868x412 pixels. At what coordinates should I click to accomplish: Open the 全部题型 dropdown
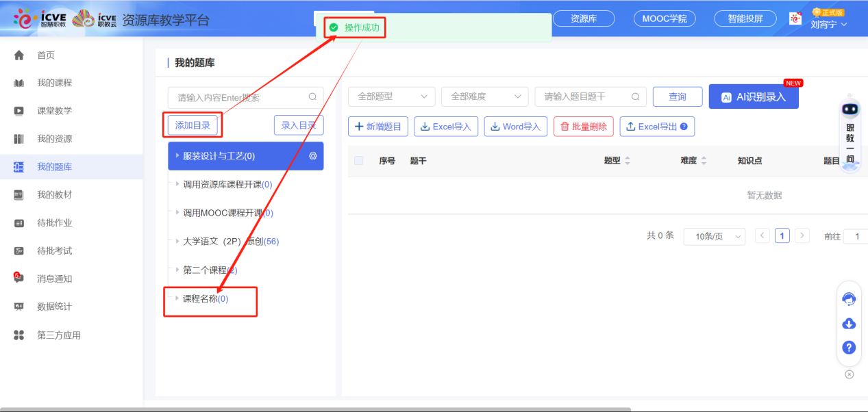[x=391, y=96]
